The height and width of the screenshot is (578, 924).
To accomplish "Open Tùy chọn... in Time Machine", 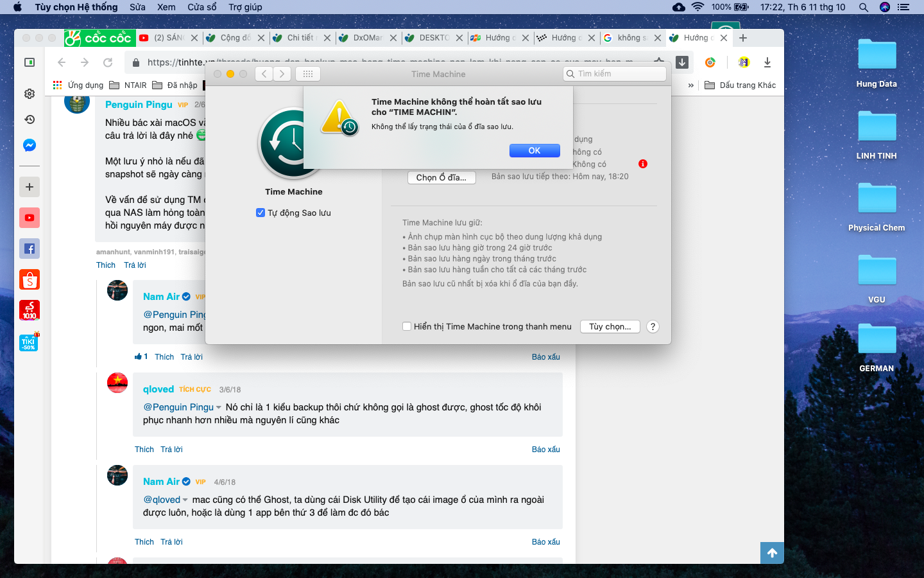I will 610,326.
